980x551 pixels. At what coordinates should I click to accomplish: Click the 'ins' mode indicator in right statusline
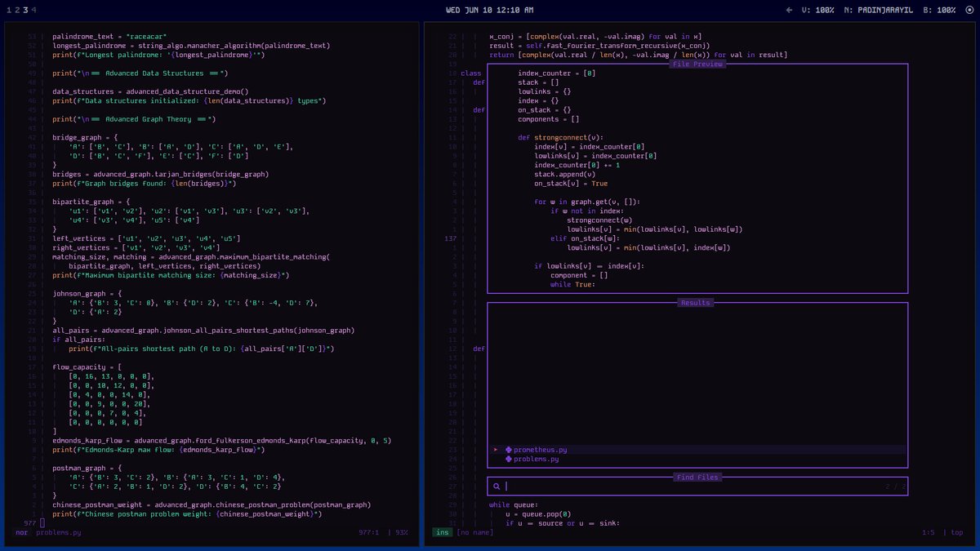pos(442,532)
